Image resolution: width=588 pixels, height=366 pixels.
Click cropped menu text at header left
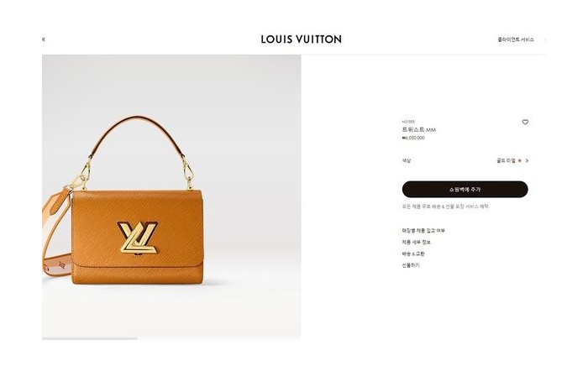point(44,39)
